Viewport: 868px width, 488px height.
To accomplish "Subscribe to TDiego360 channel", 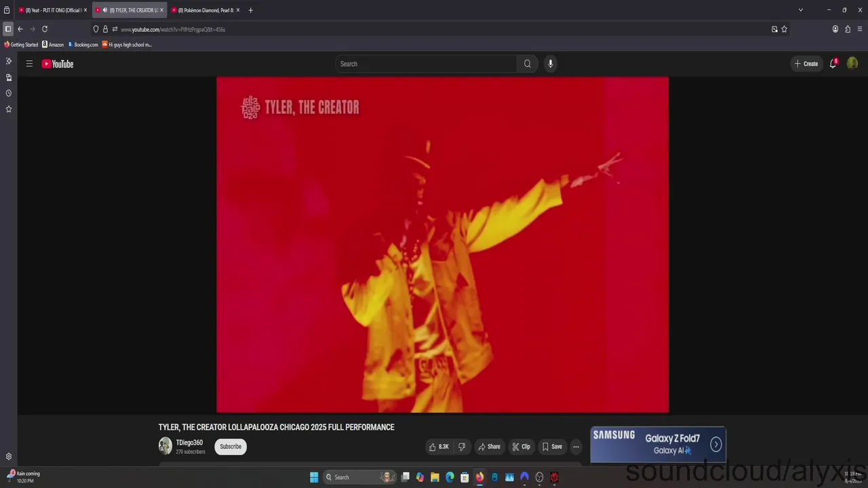I will click(231, 447).
